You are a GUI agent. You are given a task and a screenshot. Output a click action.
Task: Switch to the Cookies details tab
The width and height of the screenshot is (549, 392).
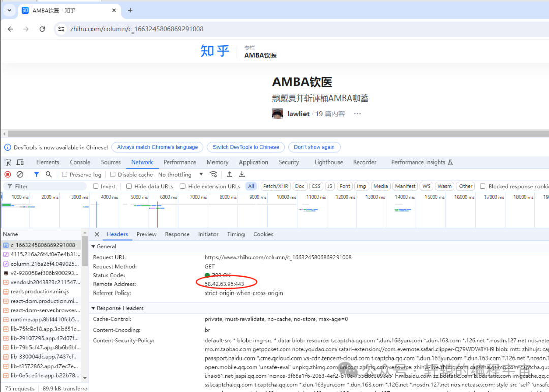point(263,234)
